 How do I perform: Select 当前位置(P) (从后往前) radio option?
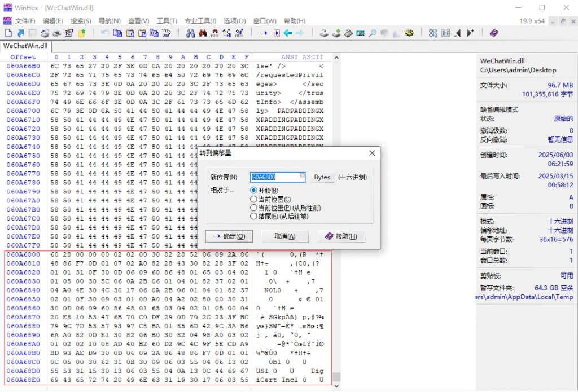pos(253,208)
